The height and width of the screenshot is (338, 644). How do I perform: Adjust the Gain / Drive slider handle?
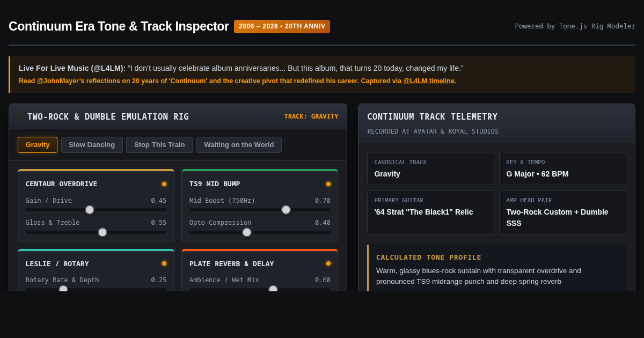point(90,210)
